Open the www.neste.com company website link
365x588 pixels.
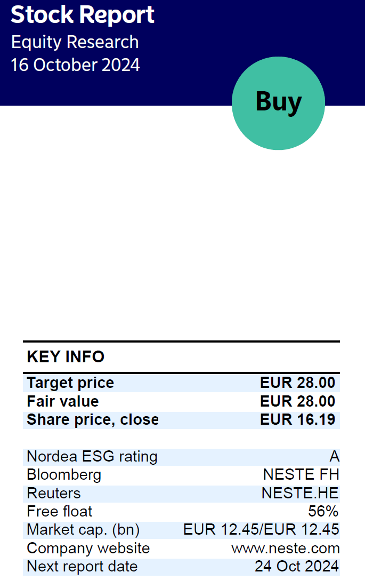click(x=285, y=549)
